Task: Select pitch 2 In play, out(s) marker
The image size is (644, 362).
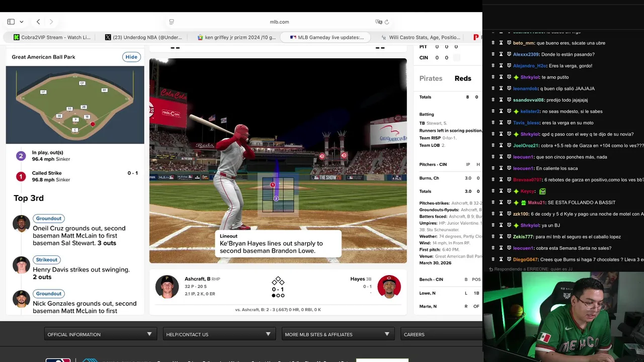Action: (21, 156)
